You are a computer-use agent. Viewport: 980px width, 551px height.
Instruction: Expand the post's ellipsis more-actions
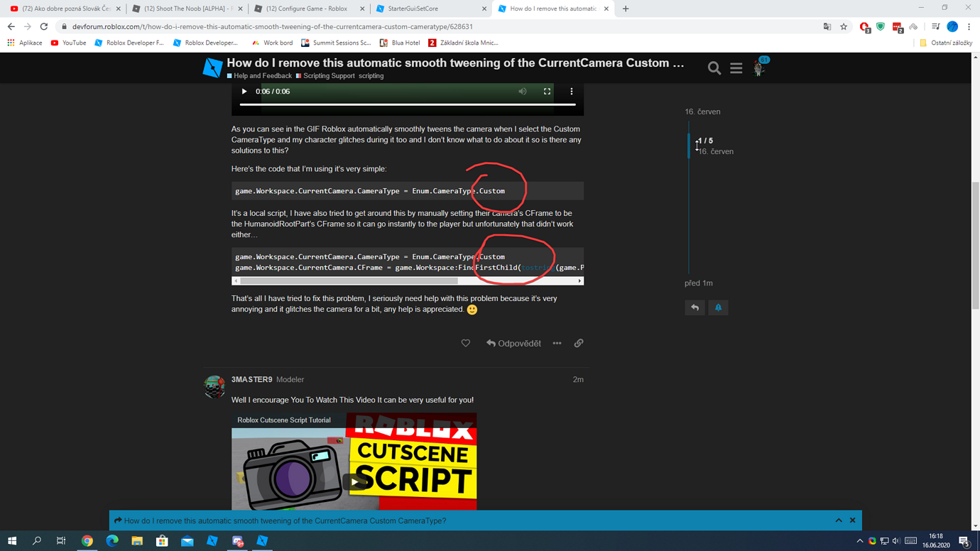[557, 343]
